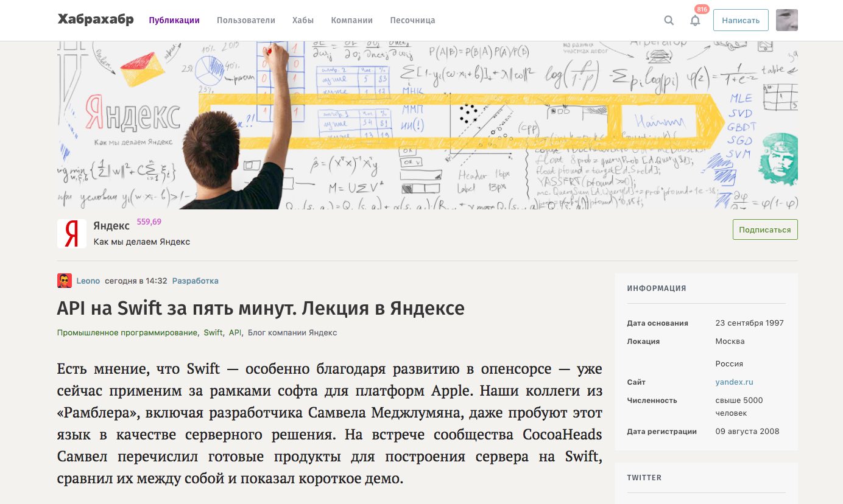Image resolution: width=843 pixels, height=504 pixels.
Task: Open the Пользователи tab
Action: tap(246, 20)
